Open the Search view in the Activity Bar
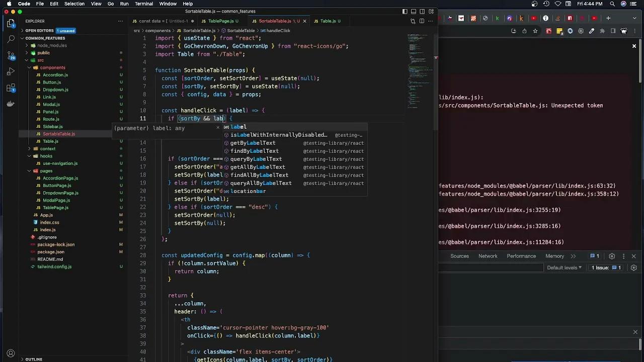This screenshot has height=362, width=644. [11, 39]
